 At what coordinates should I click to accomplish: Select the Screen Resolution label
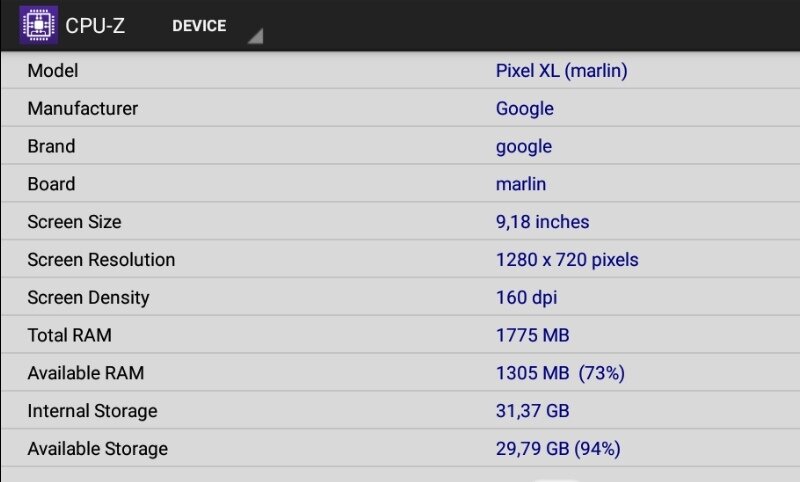pos(101,260)
